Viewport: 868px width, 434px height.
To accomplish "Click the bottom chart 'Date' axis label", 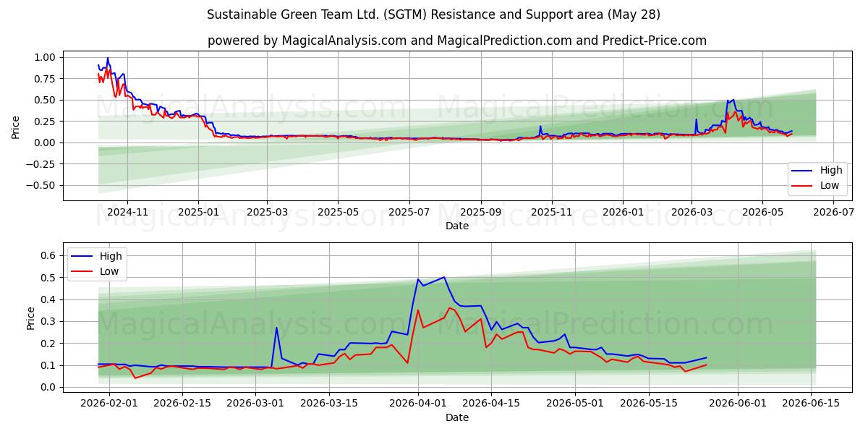I will click(457, 417).
